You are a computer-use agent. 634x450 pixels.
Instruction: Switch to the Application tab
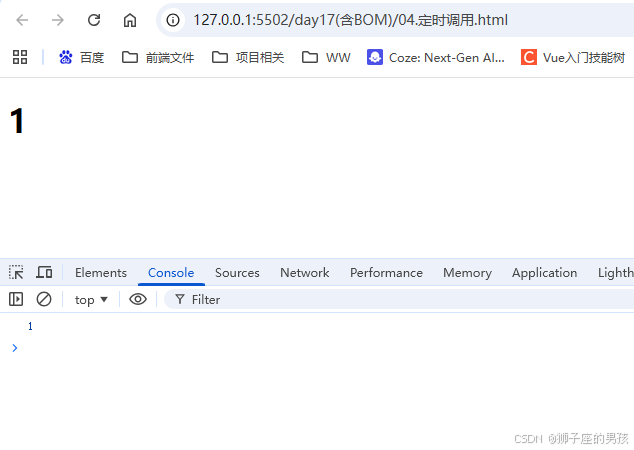[x=544, y=273]
